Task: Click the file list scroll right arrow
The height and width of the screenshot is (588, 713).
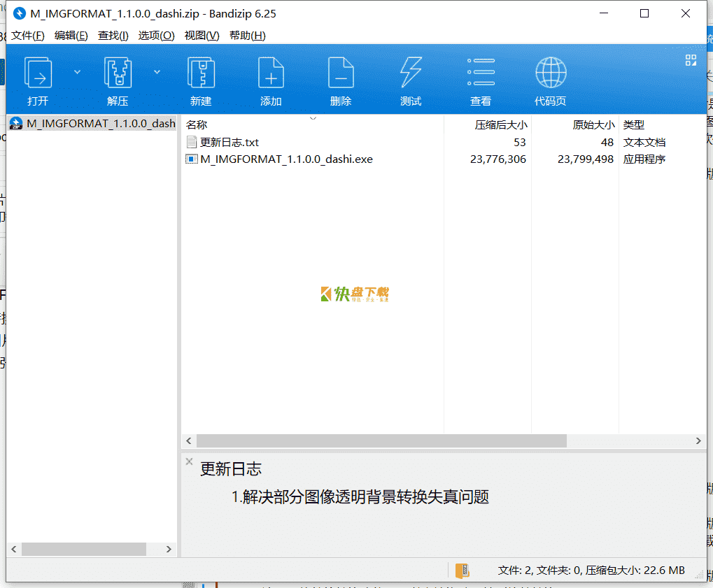Action: click(698, 440)
